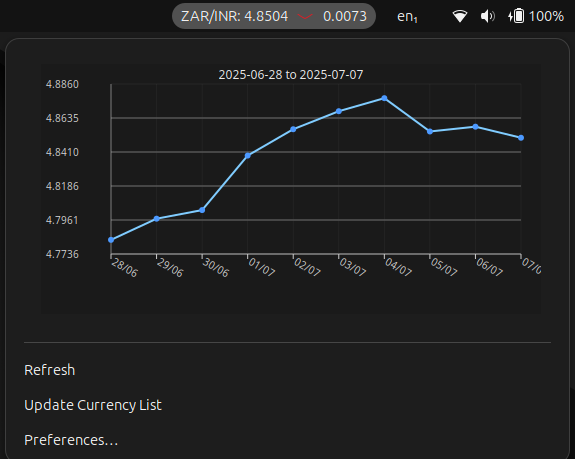Click the red downward trend arrow
This screenshot has height=459, width=575.
[305, 16]
